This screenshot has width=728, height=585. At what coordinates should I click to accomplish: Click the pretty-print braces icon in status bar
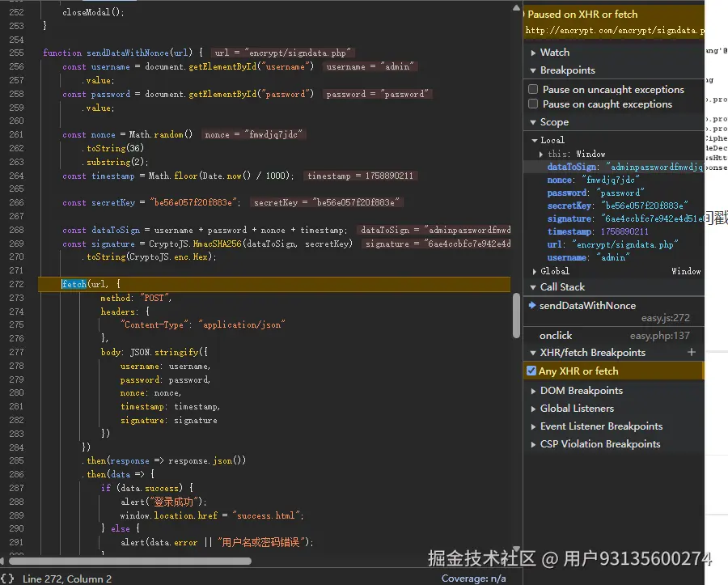coord(7,579)
